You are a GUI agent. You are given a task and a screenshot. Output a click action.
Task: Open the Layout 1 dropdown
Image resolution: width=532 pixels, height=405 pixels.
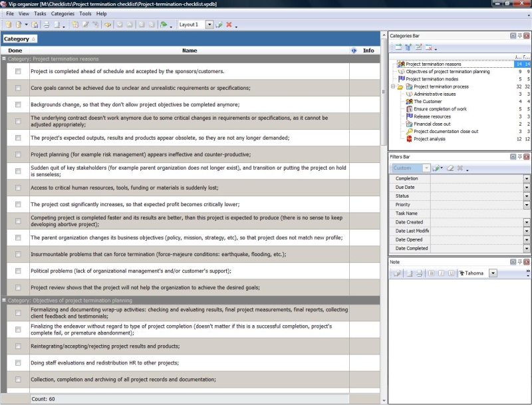pos(209,25)
